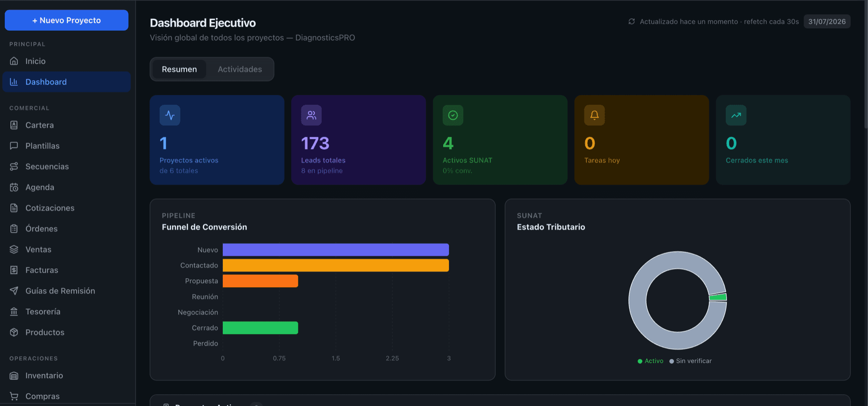Click the Órdenes clipboard icon

click(x=14, y=229)
